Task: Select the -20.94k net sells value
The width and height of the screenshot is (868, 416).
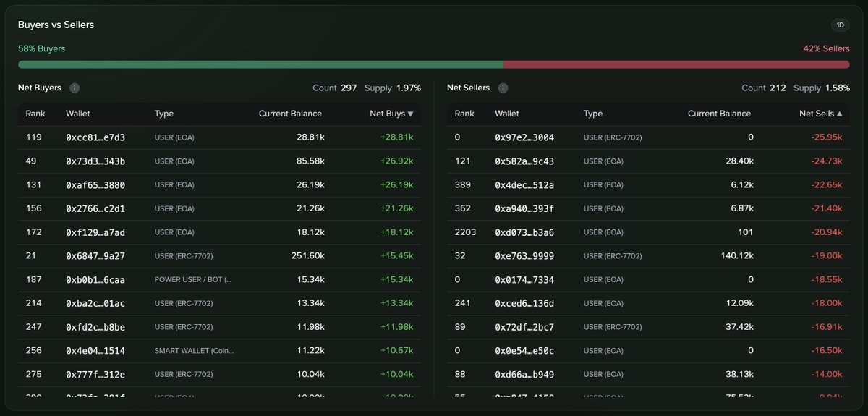Action: [827, 233]
